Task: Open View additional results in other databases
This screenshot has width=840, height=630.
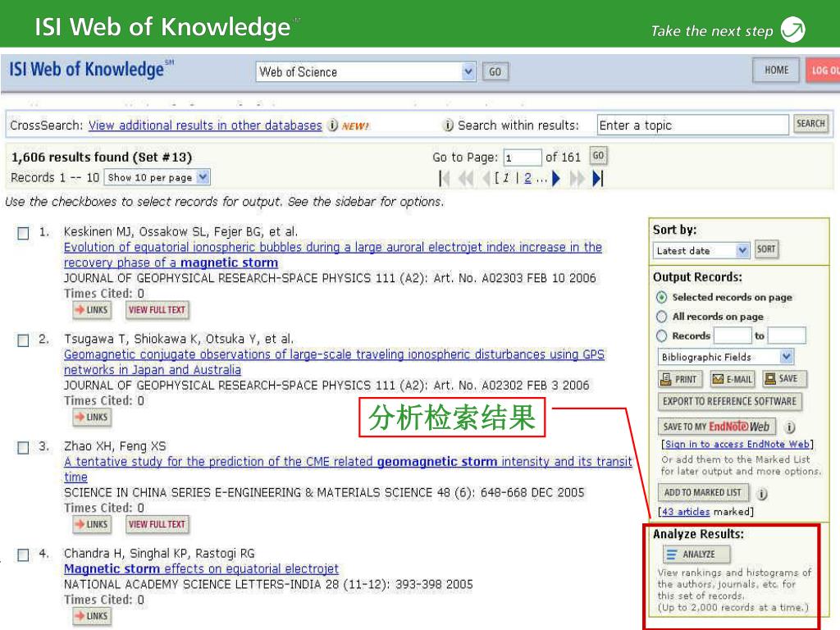Action: [x=205, y=126]
